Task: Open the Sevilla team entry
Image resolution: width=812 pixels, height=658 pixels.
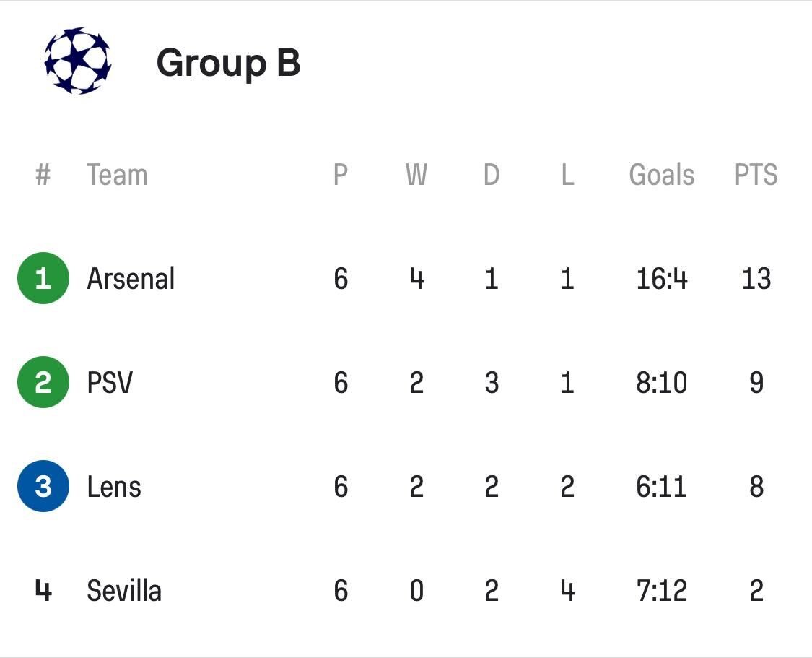Action: pos(124,591)
